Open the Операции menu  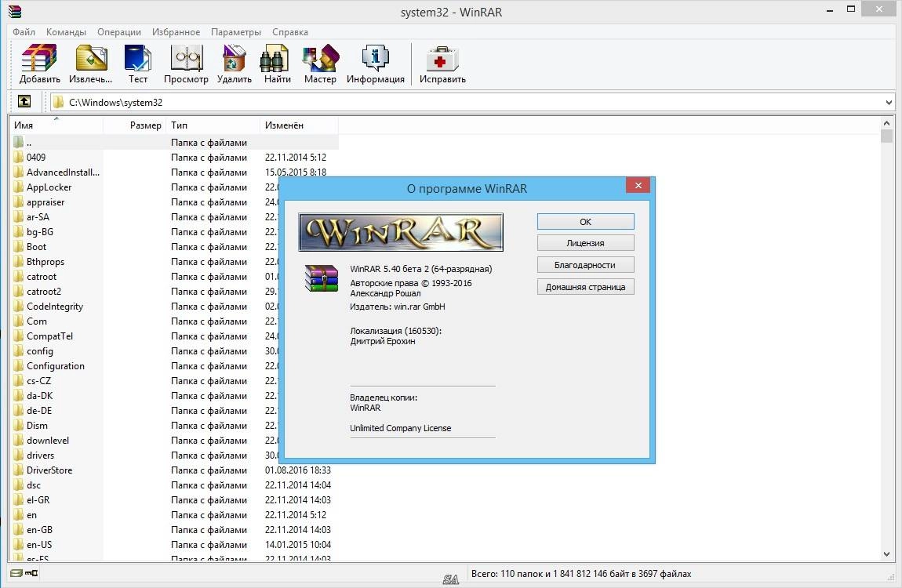119,32
